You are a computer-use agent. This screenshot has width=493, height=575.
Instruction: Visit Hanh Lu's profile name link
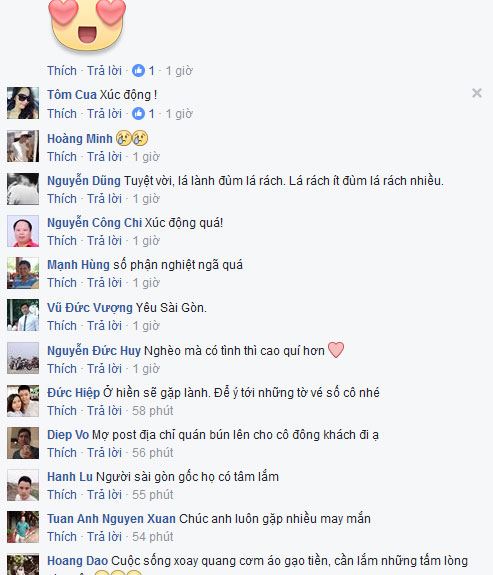click(70, 477)
